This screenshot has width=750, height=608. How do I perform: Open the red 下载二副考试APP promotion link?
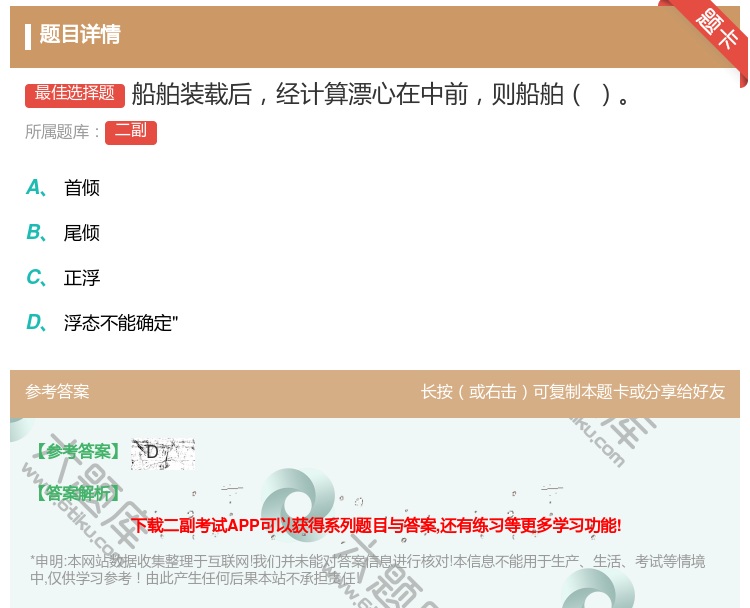(x=376, y=526)
